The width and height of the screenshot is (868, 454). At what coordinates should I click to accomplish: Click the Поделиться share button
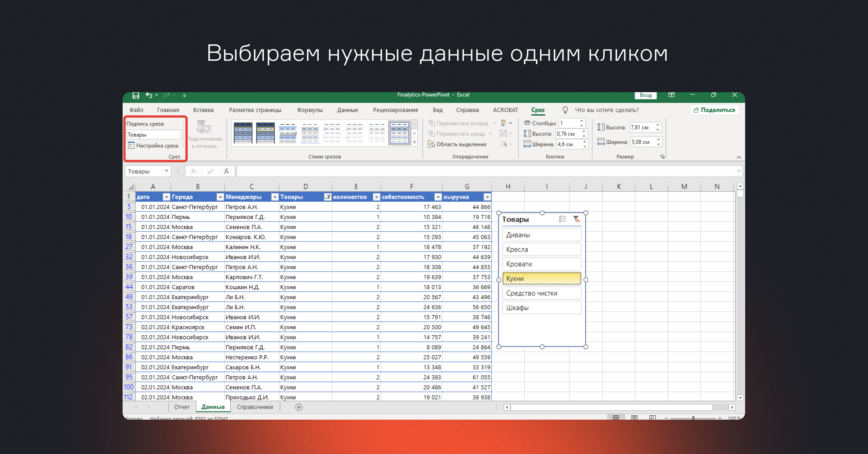tap(714, 110)
